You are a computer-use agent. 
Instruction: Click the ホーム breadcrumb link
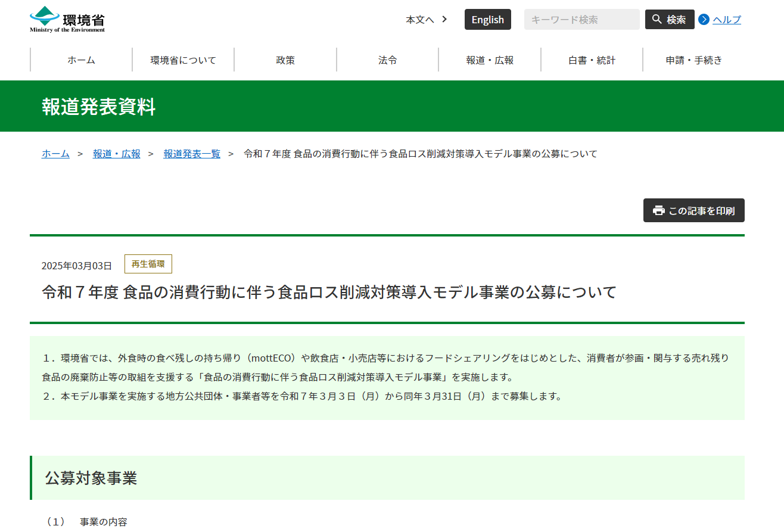[x=55, y=154]
